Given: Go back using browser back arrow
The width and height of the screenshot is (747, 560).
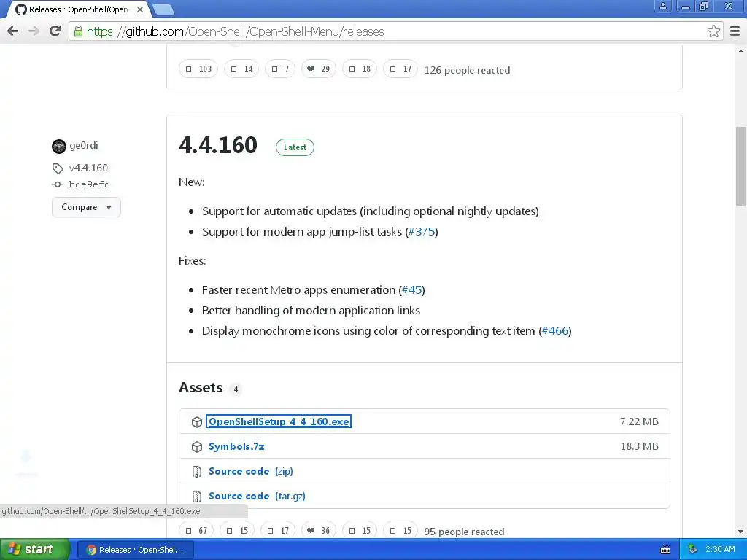Looking at the screenshot, I should (x=13, y=31).
